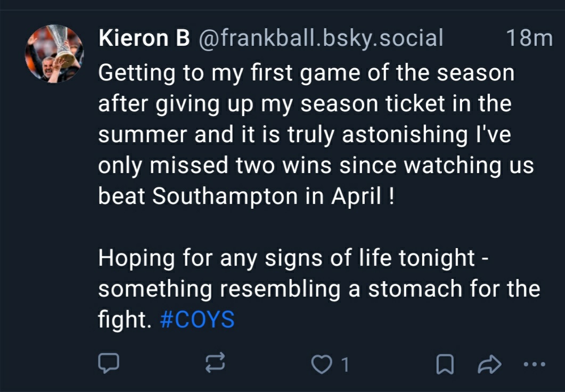Click the line starting 'Getting to my first game'
This screenshot has width=565, height=392.
tap(306, 72)
